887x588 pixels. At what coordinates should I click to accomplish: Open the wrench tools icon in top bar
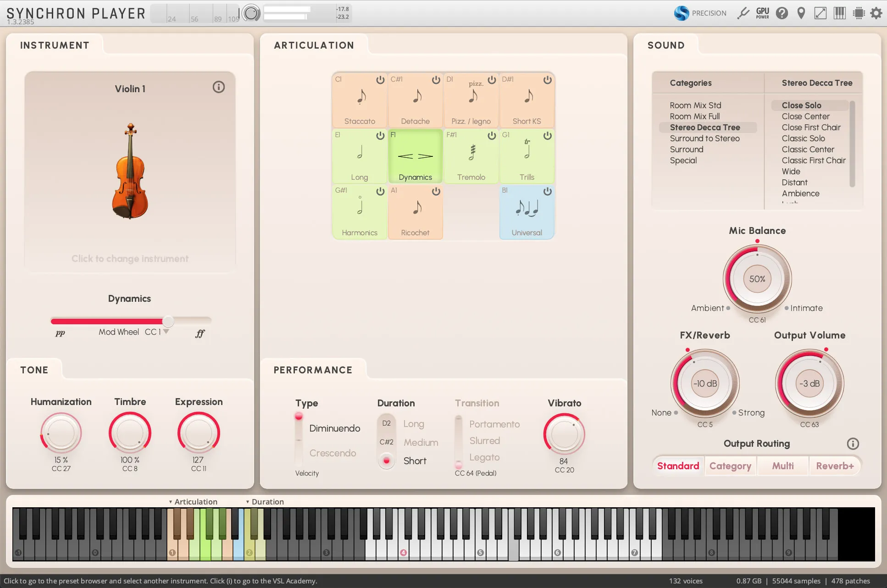pos(743,13)
